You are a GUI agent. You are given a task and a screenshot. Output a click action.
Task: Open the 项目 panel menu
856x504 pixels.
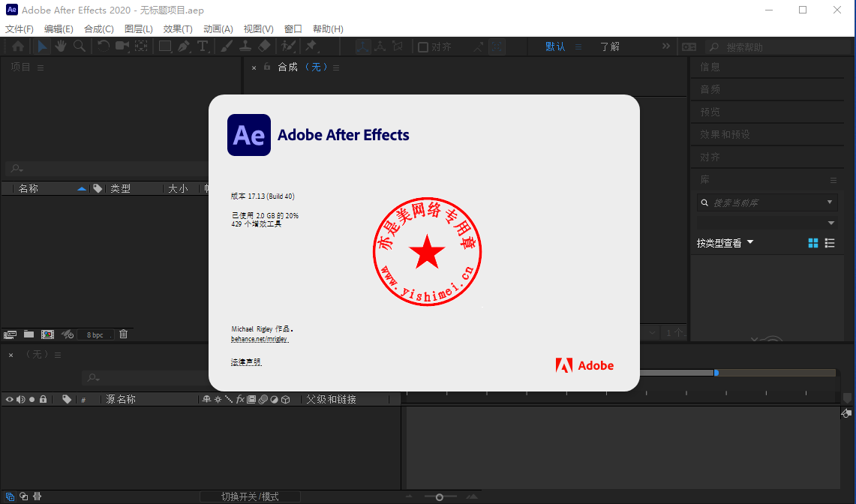pyautogui.click(x=41, y=67)
